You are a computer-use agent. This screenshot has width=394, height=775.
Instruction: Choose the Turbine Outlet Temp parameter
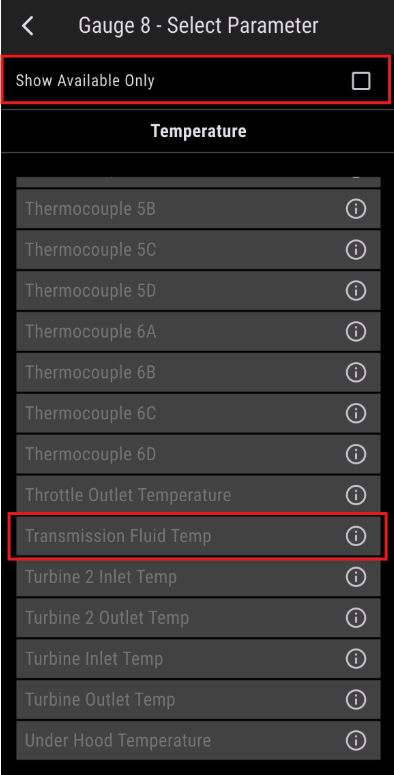click(x=198, y=700)
